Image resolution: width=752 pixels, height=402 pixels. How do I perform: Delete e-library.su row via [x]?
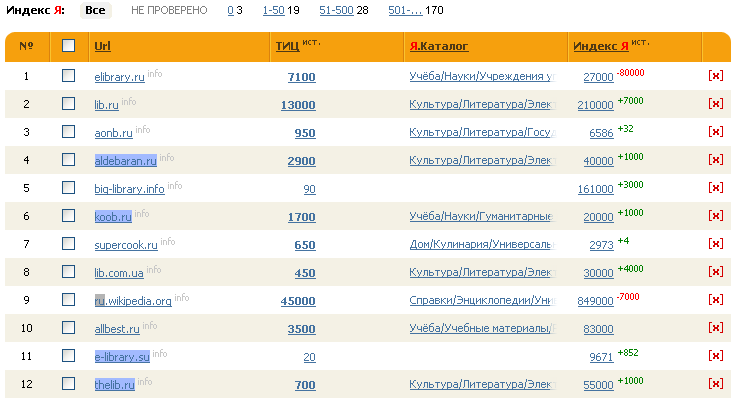pos(715,356)
